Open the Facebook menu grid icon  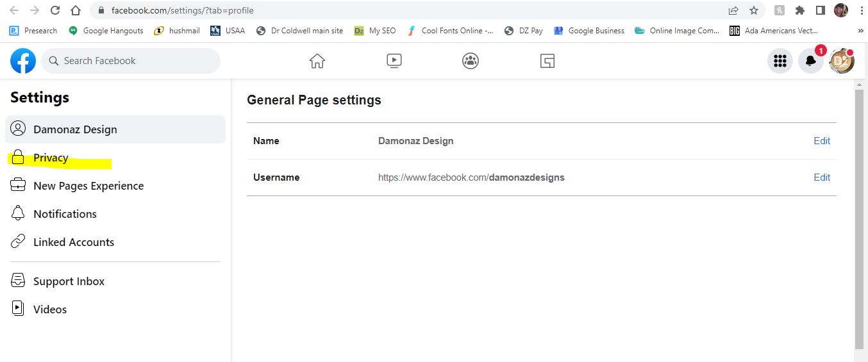pos(780,61)
